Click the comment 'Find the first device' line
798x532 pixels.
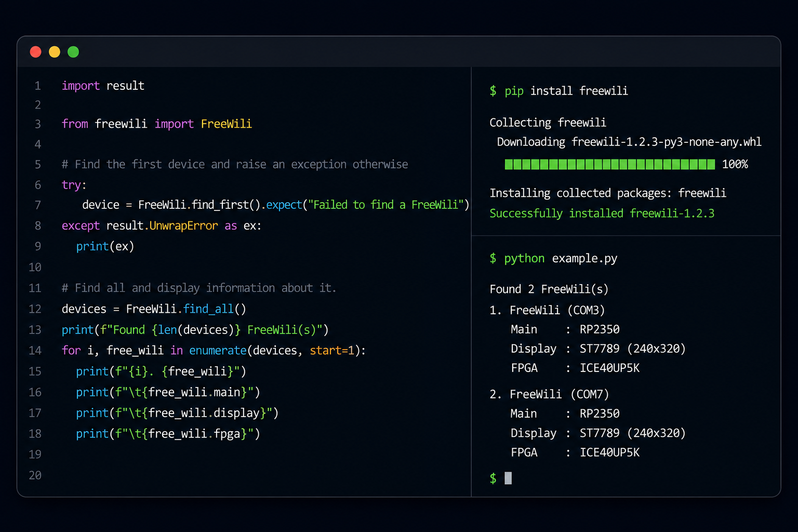pyautogui.click(x=235, y=165)
